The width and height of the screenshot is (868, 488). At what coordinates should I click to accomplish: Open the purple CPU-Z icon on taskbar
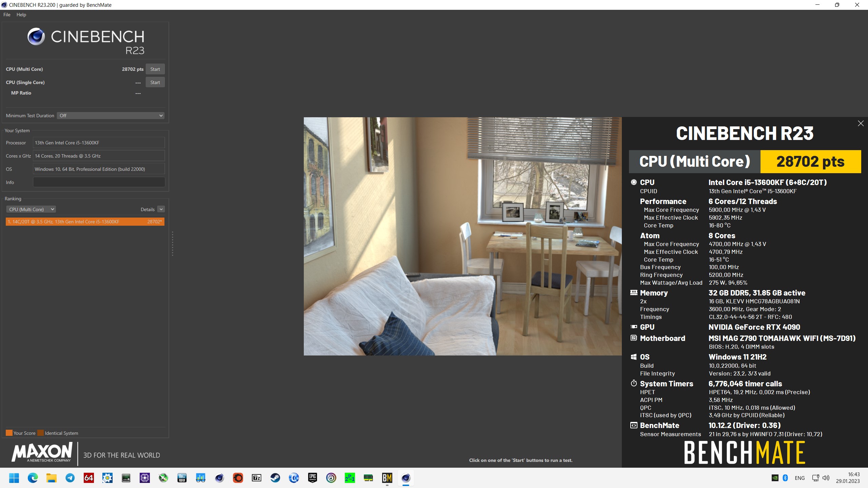click(145, 478)
